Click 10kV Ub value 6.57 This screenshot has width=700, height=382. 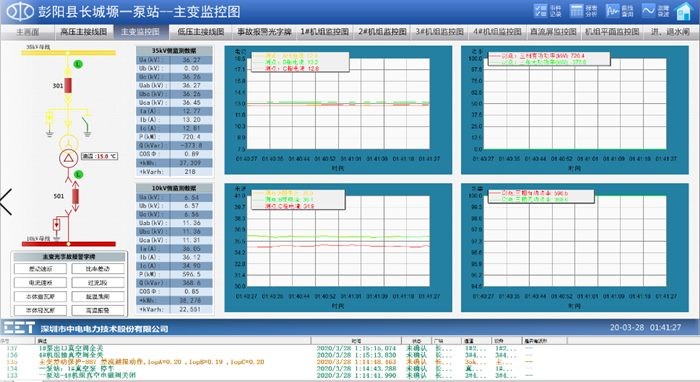point(192,206)
